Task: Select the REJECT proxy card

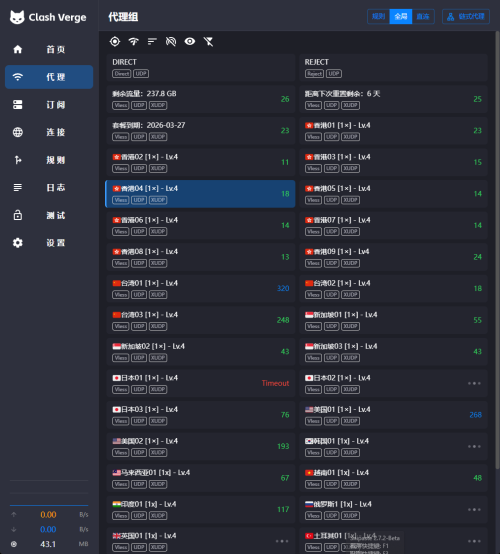Action: (x=393, y=68)
